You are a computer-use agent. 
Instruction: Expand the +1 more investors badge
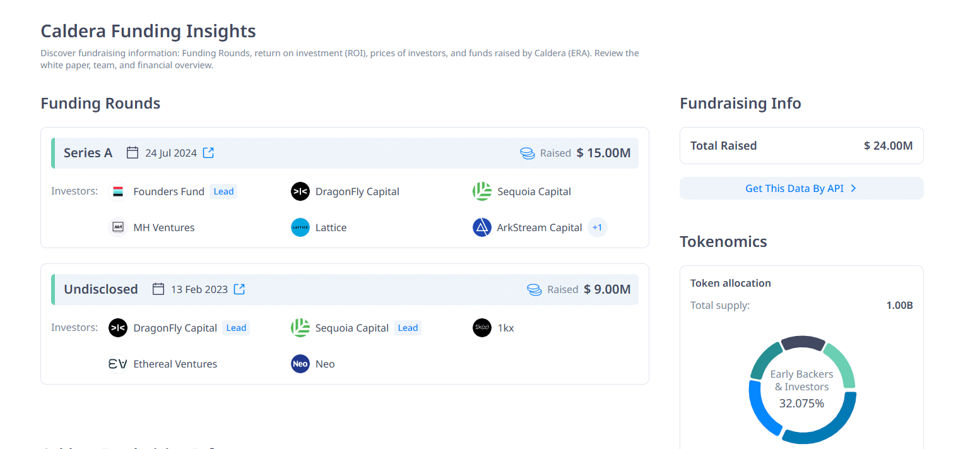pos(598,227)
